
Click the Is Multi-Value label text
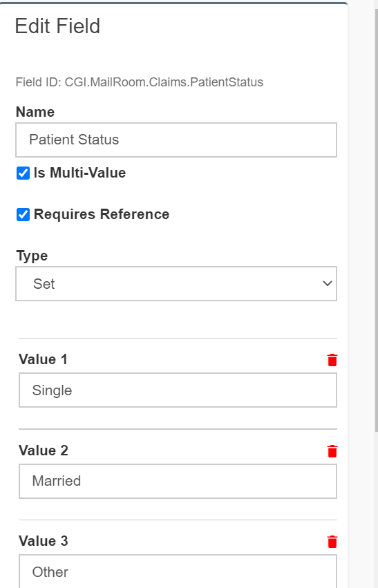(79, 173)
